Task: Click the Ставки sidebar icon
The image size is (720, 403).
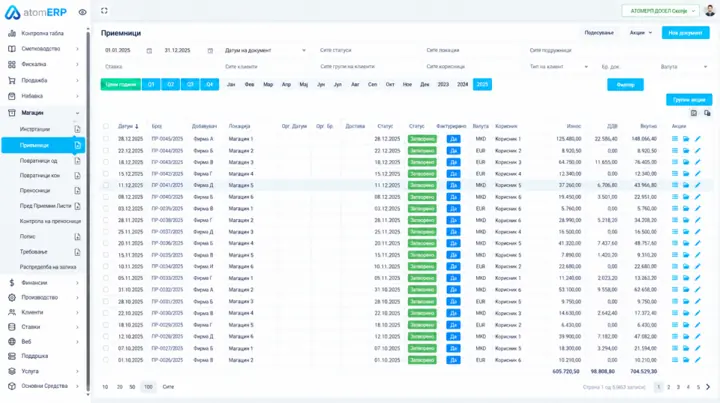Action: click(x=12, y=327)
